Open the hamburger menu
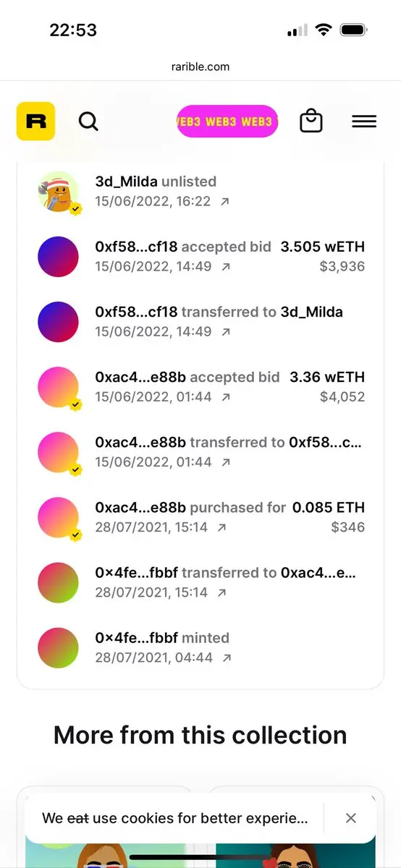The height and width of the screenshot is (868, 401). 364,122
